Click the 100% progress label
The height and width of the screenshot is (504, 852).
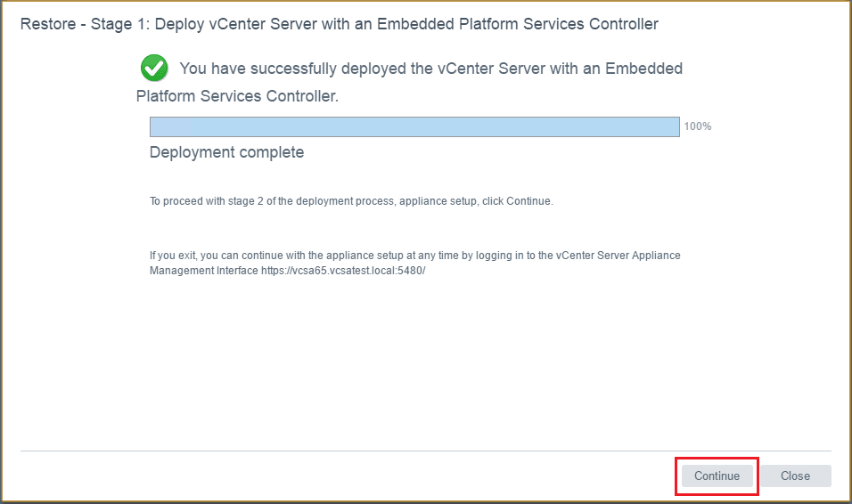tap(698, 126)
